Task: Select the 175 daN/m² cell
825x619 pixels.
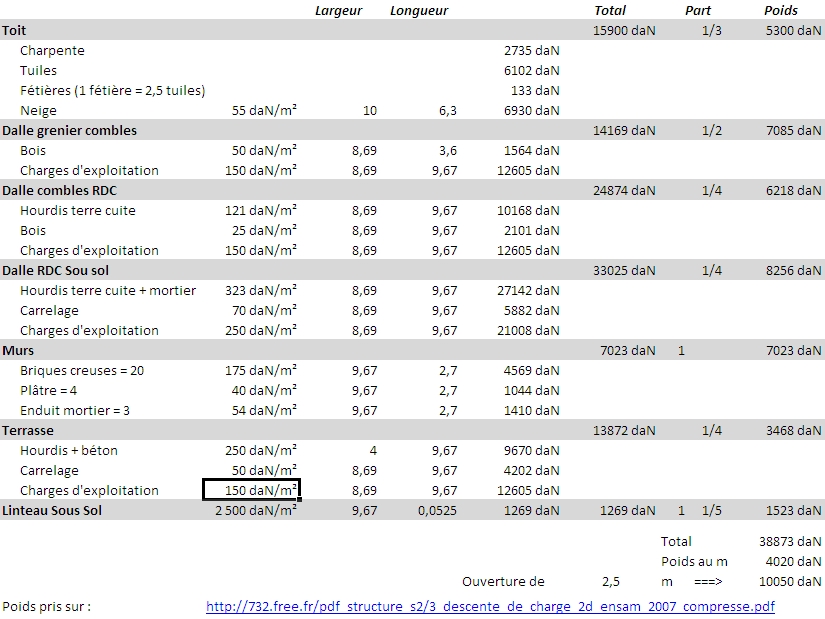Action: pyautogui.click(x=261, y=371)
